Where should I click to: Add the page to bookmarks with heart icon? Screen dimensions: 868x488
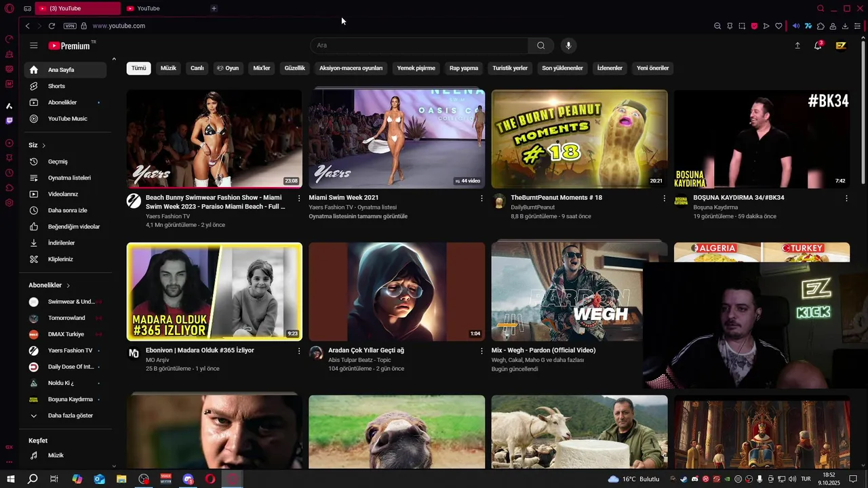(x=778, y=26)
